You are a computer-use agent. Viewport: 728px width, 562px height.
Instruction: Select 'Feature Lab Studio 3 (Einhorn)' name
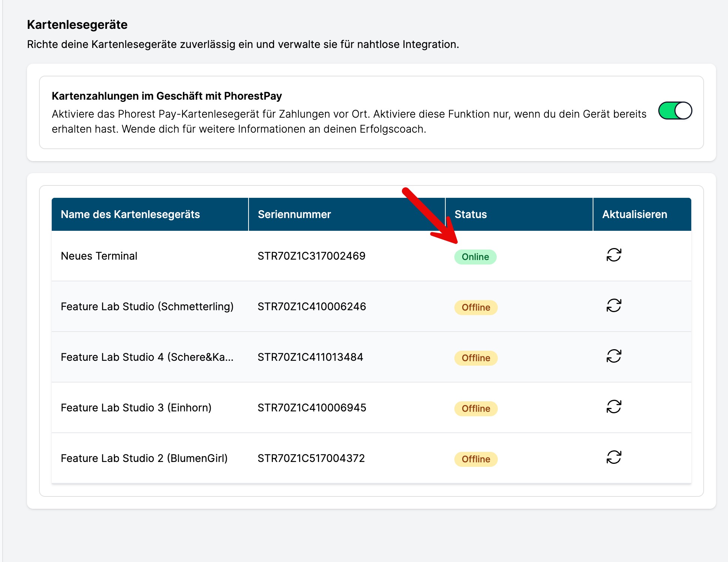click(x=136, y=408)
